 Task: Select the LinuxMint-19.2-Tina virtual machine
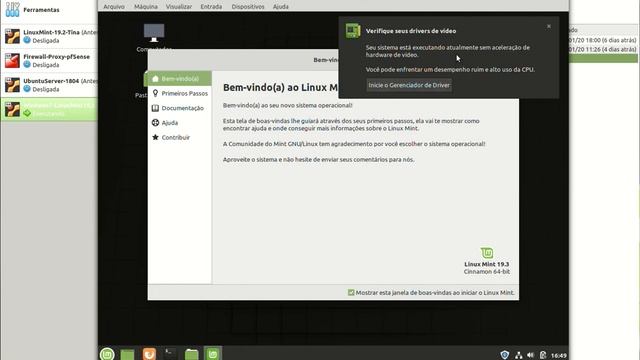click(49, 36)
